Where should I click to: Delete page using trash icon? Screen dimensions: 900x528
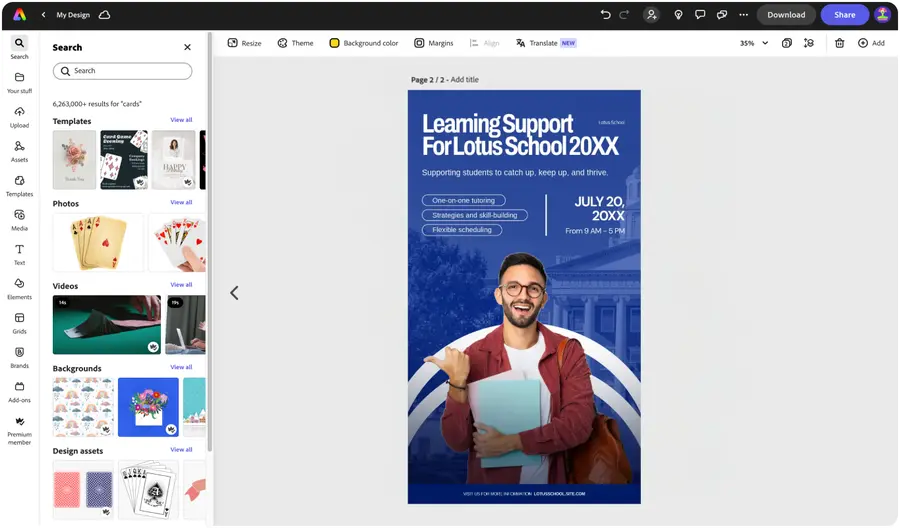[x=839, y=43]
